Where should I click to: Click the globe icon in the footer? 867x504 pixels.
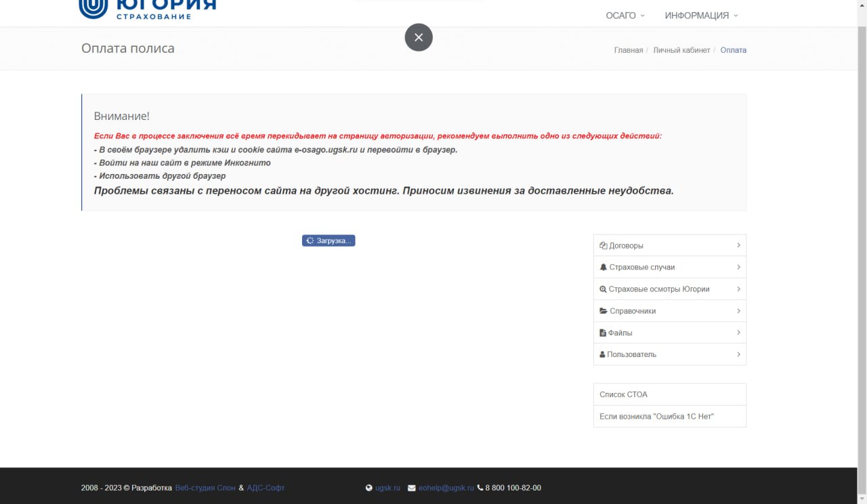369,488
